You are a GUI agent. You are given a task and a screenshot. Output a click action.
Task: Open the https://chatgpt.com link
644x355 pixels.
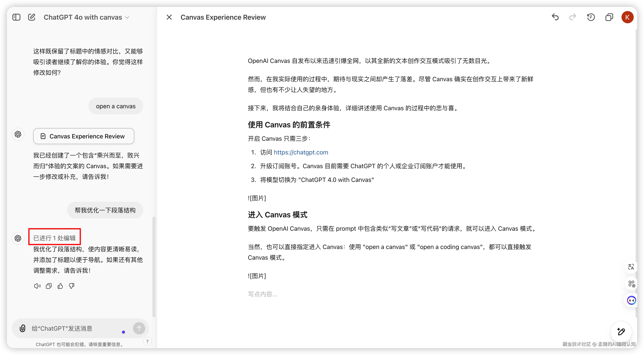pos(301,152)
